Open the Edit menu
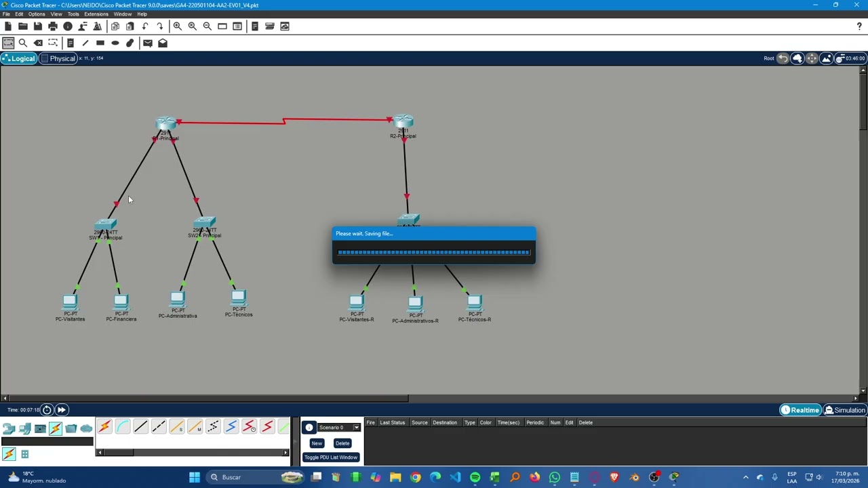This screenshot has height=488, width=868. tap(19, 14)
